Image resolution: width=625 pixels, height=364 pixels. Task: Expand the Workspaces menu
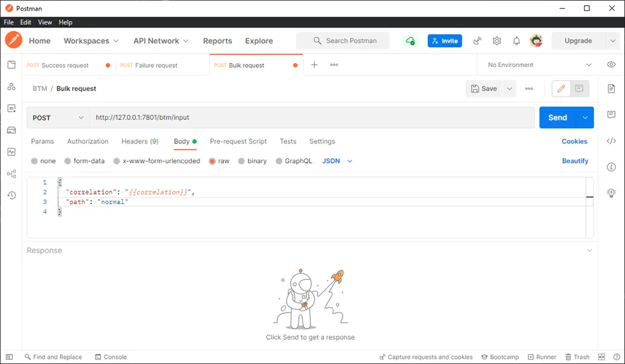coord(91,41)
